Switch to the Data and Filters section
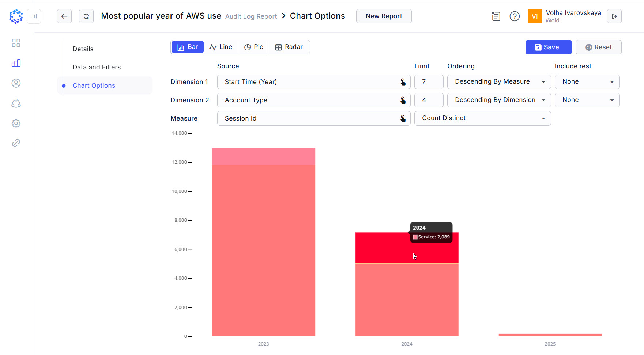 pyautogui.click(x=97, y=67)
